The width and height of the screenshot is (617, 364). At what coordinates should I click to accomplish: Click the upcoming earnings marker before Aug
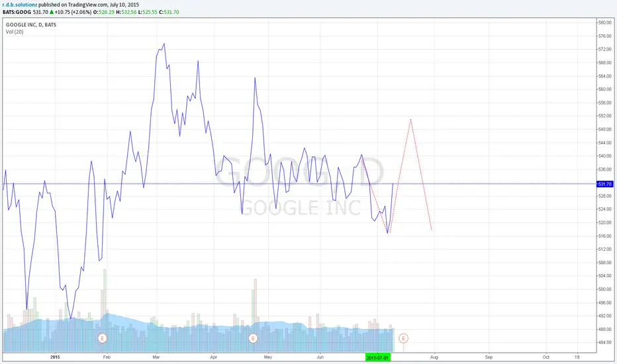click(x=403, y=338)
